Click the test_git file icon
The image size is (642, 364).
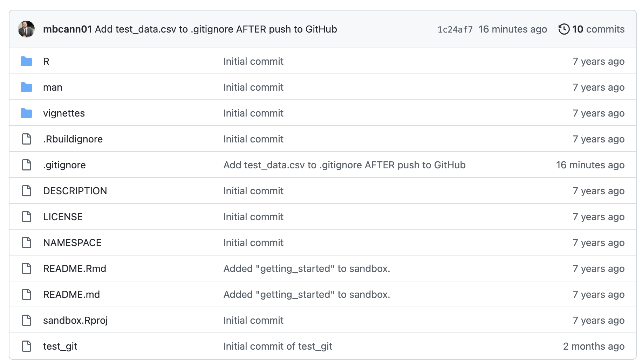point(26,346)
